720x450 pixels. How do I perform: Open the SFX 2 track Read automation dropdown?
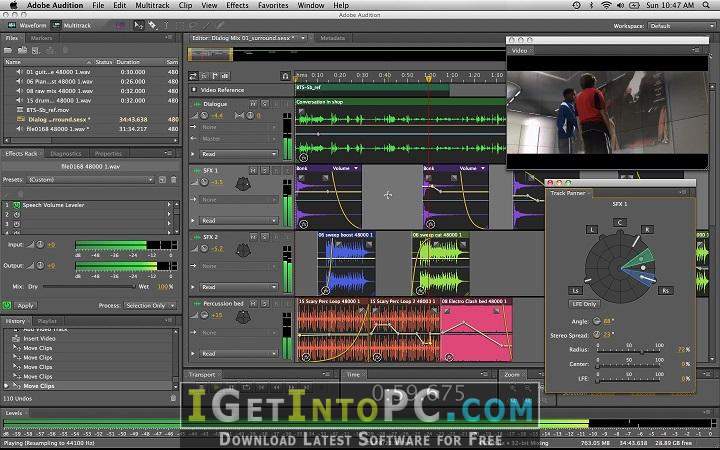click(x=238, y=287)
